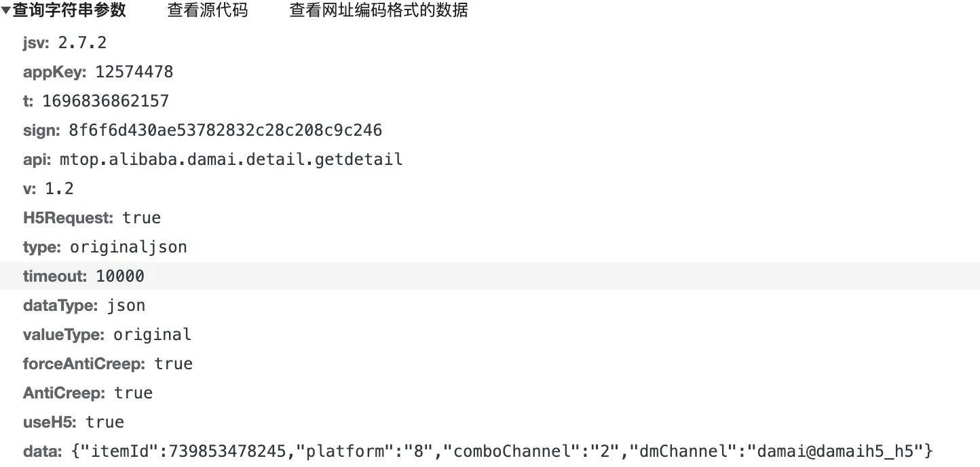The width and height of the screenshot is (980, 467).
Task: Click the 查询字符串参数 section heading text
Action: point(69,11)
